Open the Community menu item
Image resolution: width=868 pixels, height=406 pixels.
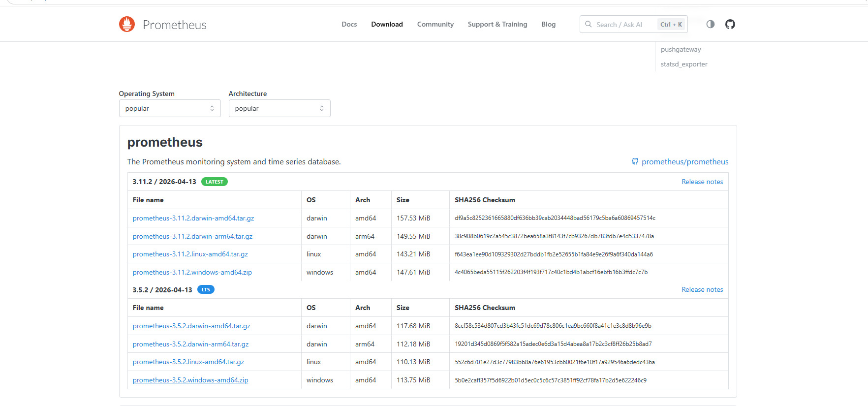pos(435,24)
